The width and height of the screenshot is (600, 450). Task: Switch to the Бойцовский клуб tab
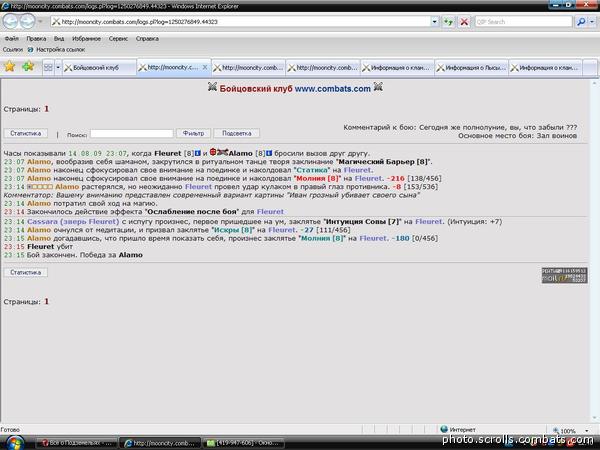click(x=99, y=68)
